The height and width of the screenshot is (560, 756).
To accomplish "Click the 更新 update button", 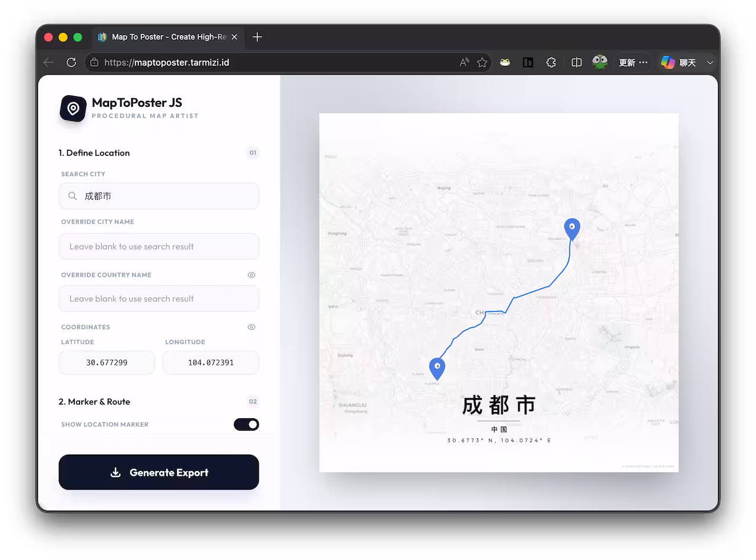I will pos(633,62).
